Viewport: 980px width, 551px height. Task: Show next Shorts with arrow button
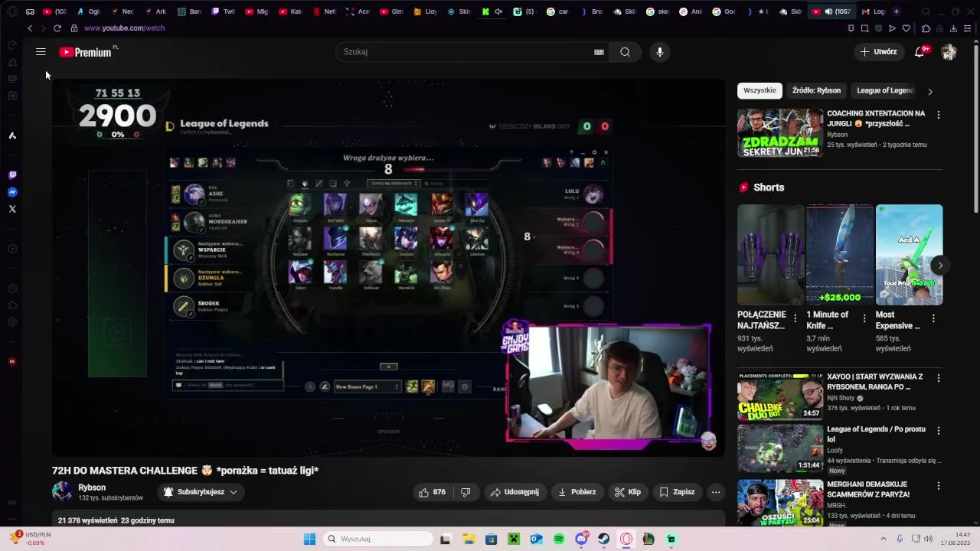[940, 266]
